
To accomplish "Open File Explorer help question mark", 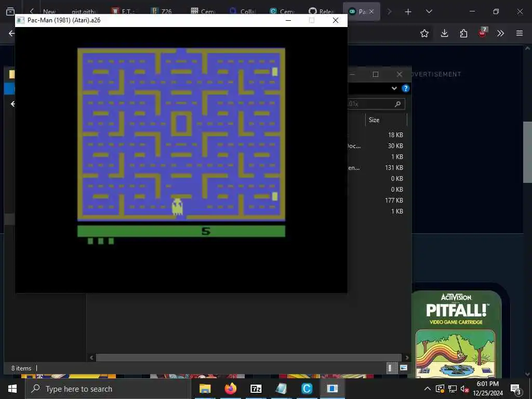I will 405,88.
